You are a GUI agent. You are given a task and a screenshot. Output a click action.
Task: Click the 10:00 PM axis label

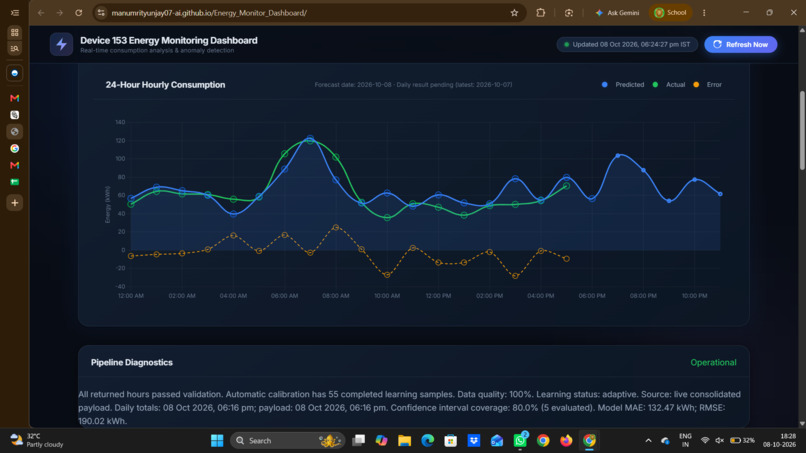[x=694, y=296]
